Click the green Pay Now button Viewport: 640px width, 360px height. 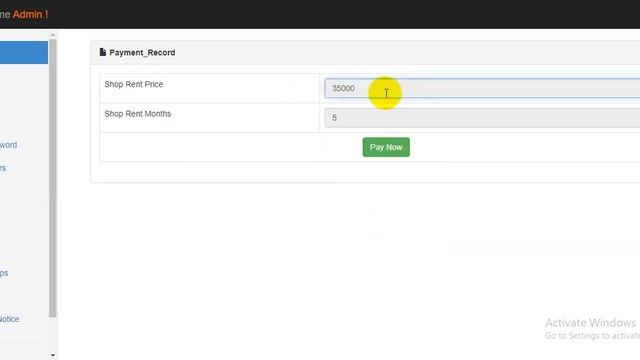tap(386, 147)
